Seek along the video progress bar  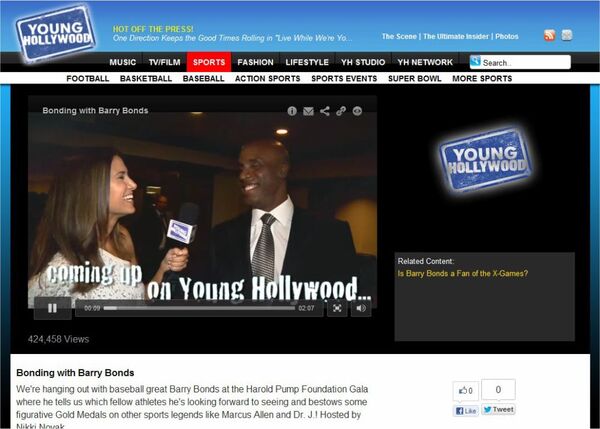199,308
